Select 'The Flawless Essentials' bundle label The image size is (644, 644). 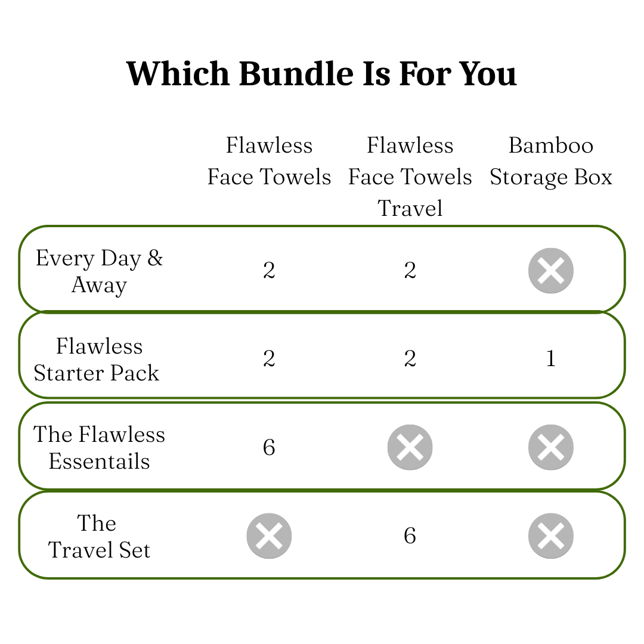pos(99,448)
